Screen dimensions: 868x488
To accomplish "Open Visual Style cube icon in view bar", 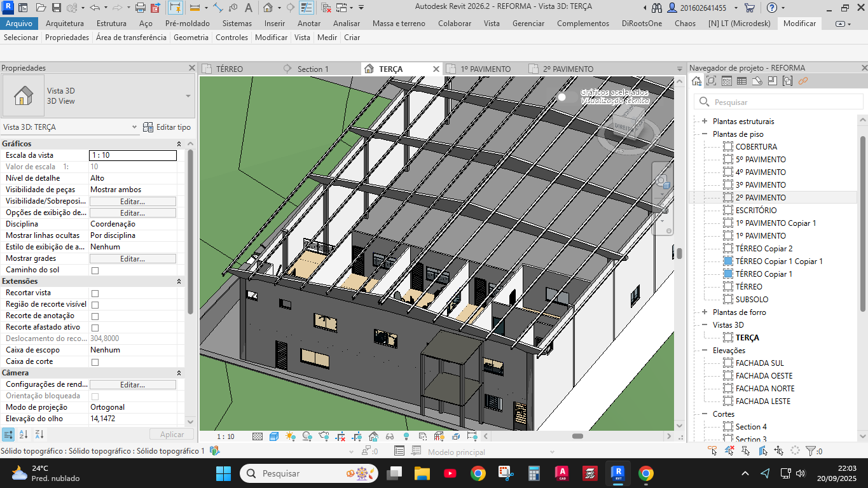I will [x=274, y=436].
